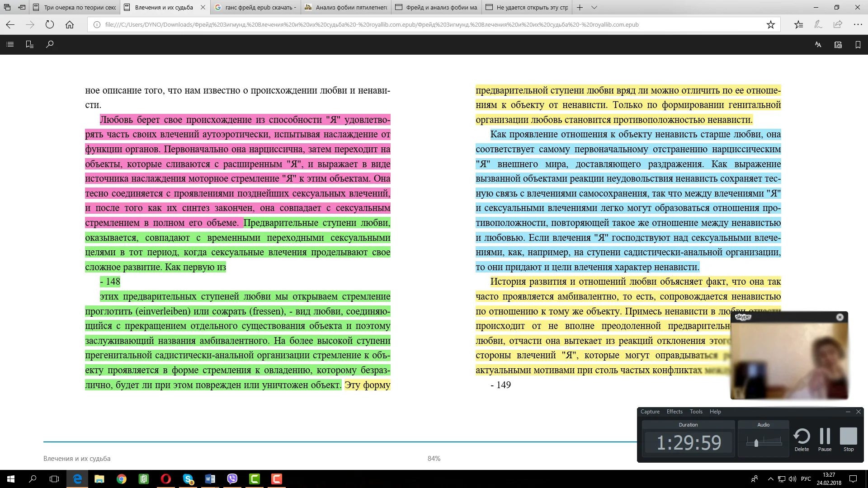Screen dimensions: 868x488
Task: Open the Capture menu in recorder
Action: 650,412
